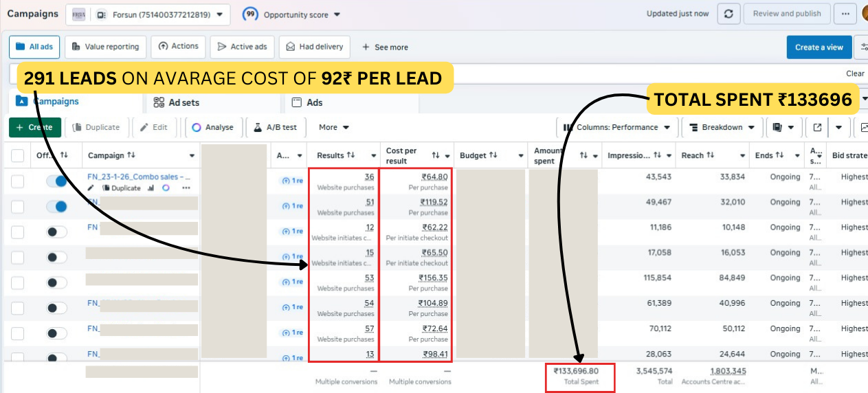
Task: Open the reports icon dropdown
Action: [782, 127]
